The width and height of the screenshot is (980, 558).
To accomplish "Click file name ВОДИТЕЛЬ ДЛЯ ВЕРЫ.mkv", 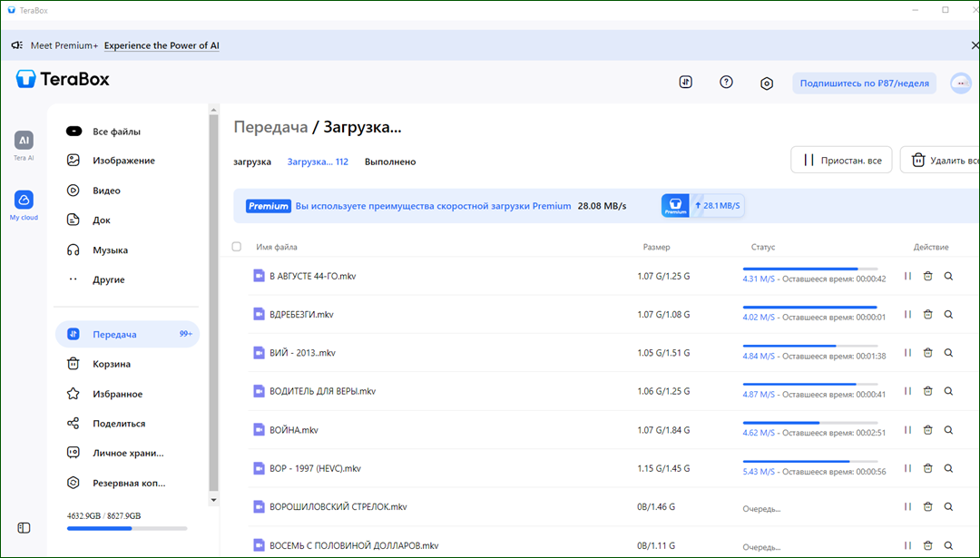I will (322, 391).
